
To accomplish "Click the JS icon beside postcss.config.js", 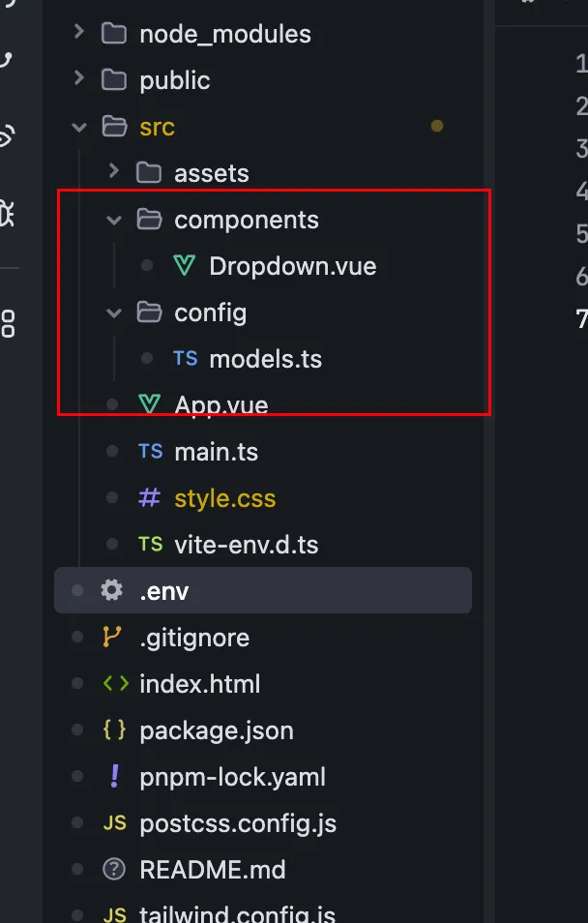I will pyautogui.click(x=114, y=823).
